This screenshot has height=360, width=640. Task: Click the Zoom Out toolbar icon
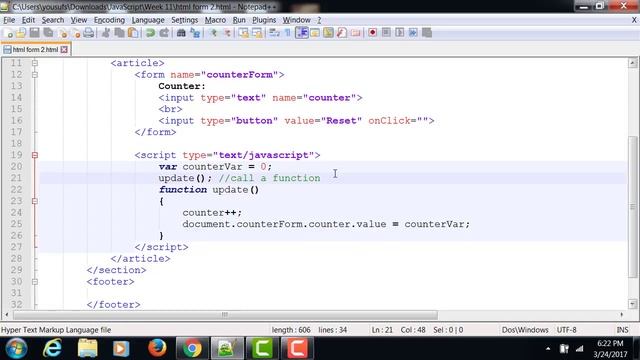pos(227,33)
